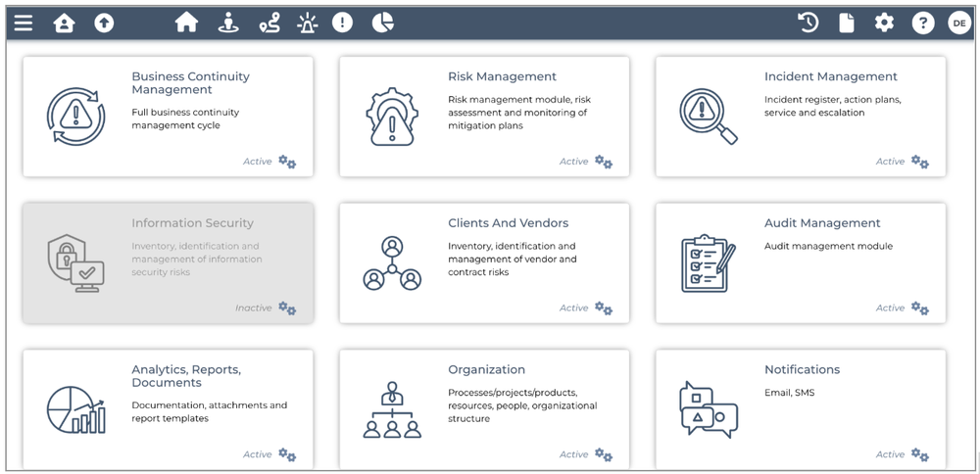Toggle Risk Management Active status
The image size is (980, 474).
pos(574,162)
